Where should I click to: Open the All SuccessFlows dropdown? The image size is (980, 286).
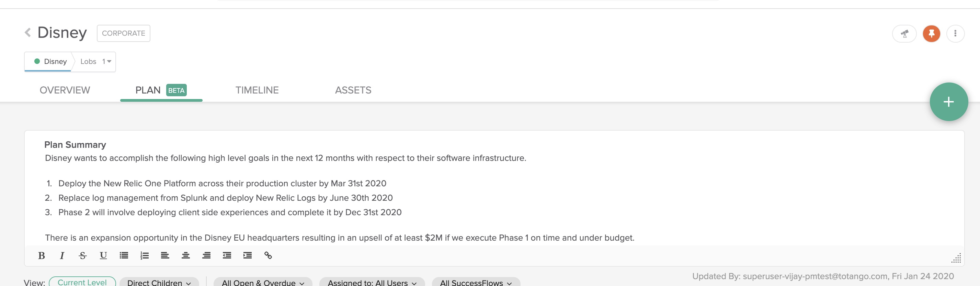(x=476, y=283)
